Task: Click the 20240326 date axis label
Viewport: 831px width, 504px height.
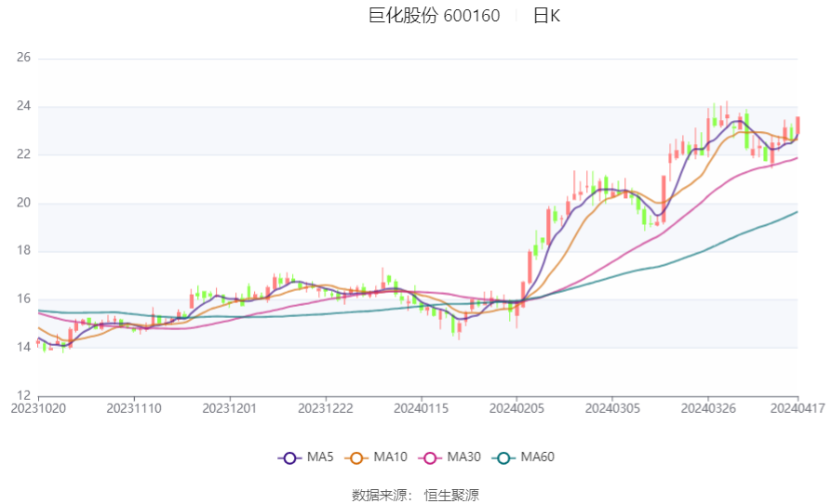Action: coord(708,409)
